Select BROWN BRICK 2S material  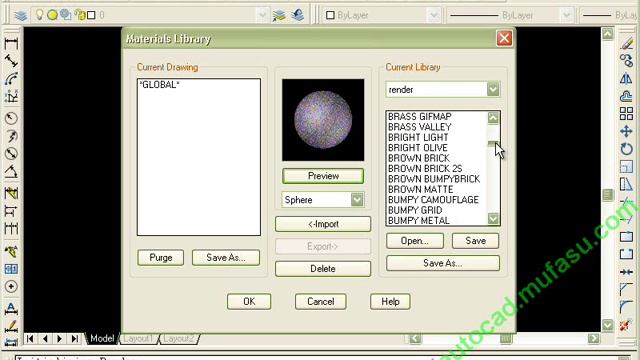tap(424, 169)
